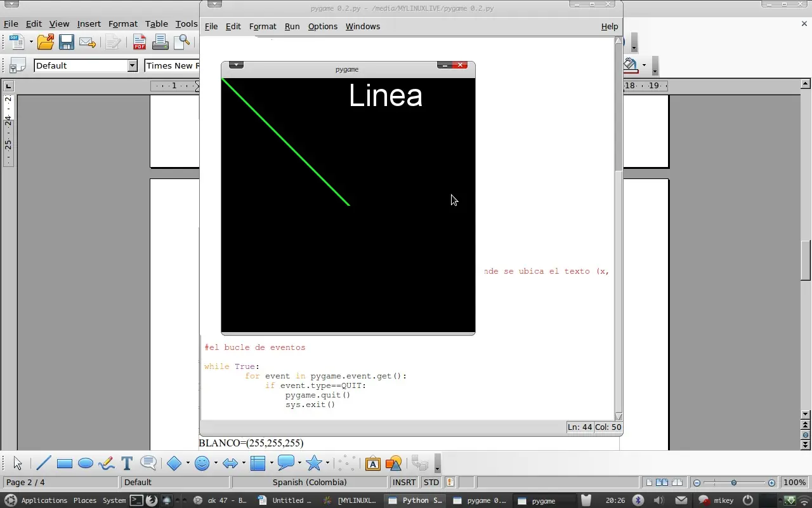
Task: Open Page Preview with the magnifier icon
Action: point(182,42)
